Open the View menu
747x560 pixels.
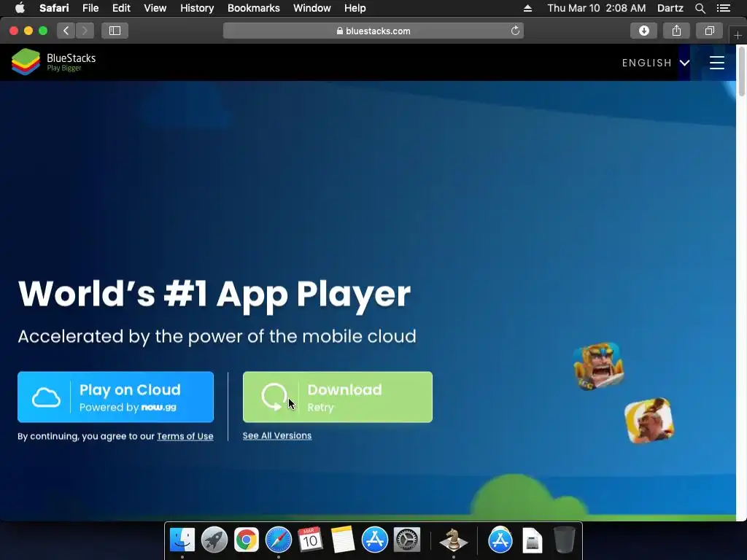point(155,7)
